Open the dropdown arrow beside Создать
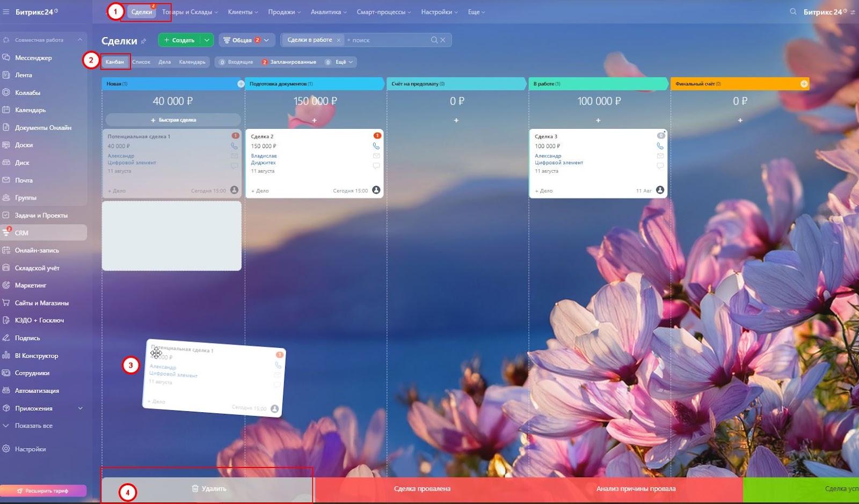859x504 pixels. pyautogui.click(x=207, y=40)
